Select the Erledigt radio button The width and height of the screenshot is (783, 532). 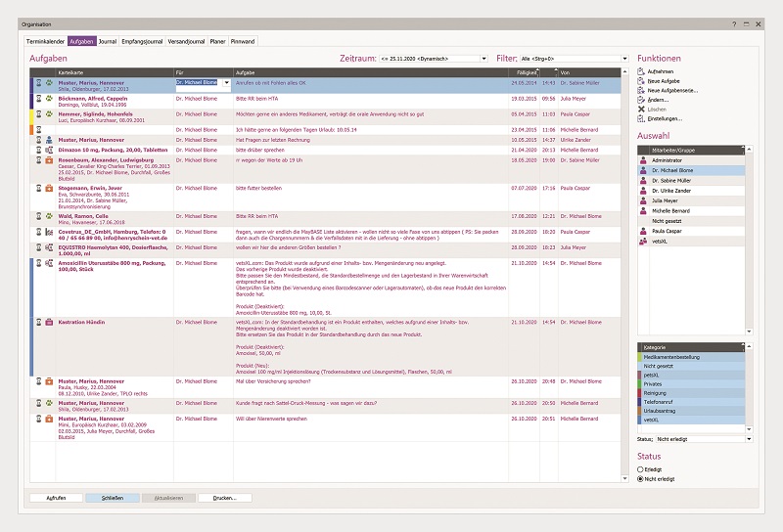pyautogui.click(x=640, y=469)
